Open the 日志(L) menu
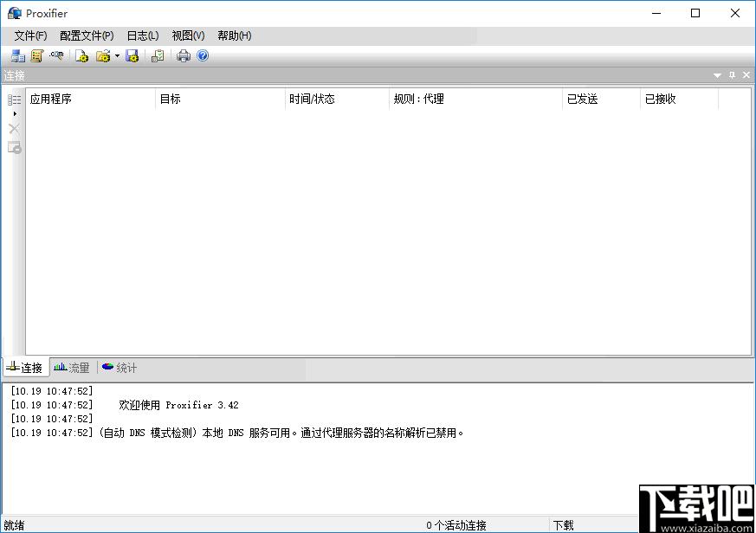The width and height of the screenshot is (756, 533). 143,35
